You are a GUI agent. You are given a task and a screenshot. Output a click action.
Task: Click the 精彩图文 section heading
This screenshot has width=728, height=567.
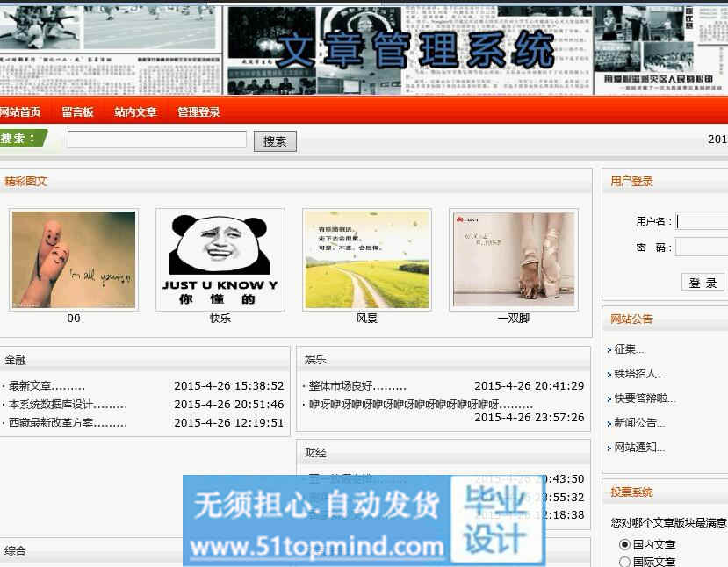(x=26, y=181)
